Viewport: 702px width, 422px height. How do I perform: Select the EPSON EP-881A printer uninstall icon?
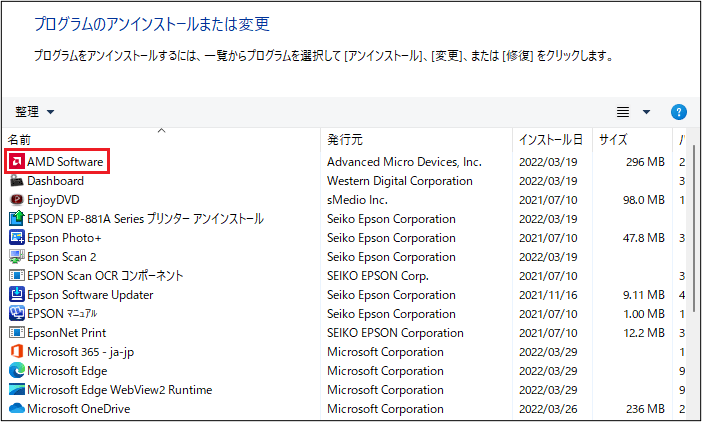pyautogui.click(x=17, y=219)
